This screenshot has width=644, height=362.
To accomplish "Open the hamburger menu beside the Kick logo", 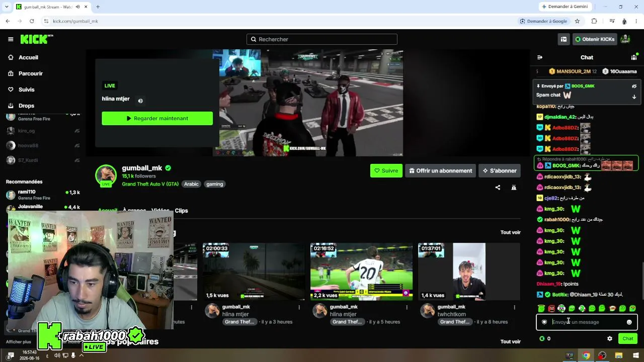I will click(x=11, y=39).
